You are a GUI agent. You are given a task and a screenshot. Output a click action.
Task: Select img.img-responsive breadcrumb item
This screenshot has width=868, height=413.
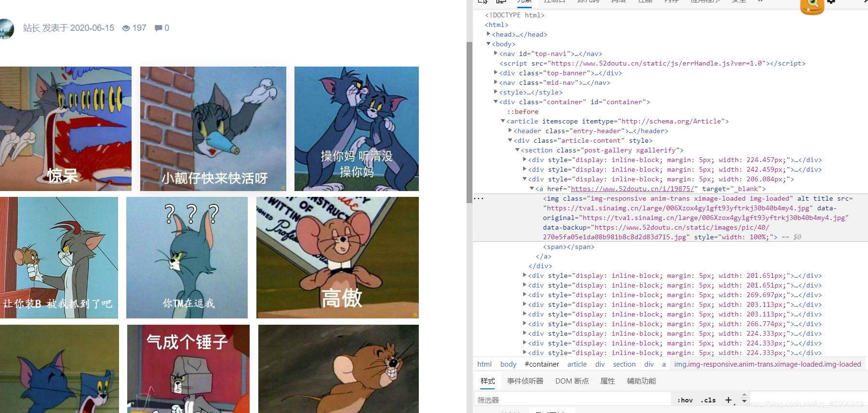[x=767, y=364]
